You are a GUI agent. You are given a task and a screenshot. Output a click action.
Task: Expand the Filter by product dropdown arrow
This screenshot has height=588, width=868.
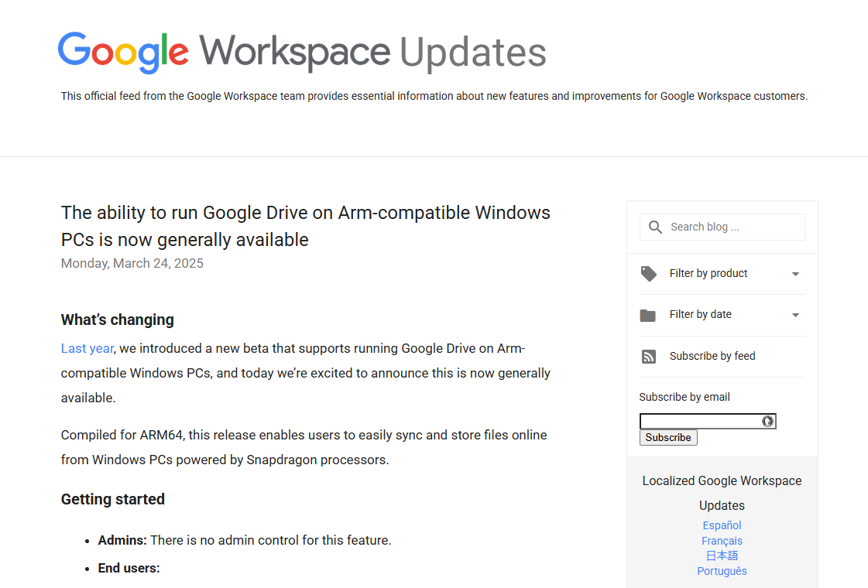click(795, 274)
